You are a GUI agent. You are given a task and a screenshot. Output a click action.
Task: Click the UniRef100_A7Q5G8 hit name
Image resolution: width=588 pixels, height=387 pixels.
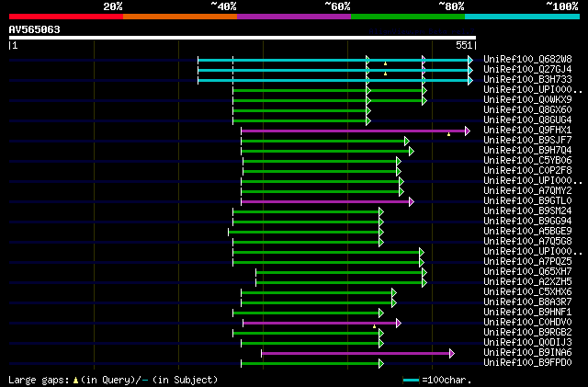[x=527, y=242]
